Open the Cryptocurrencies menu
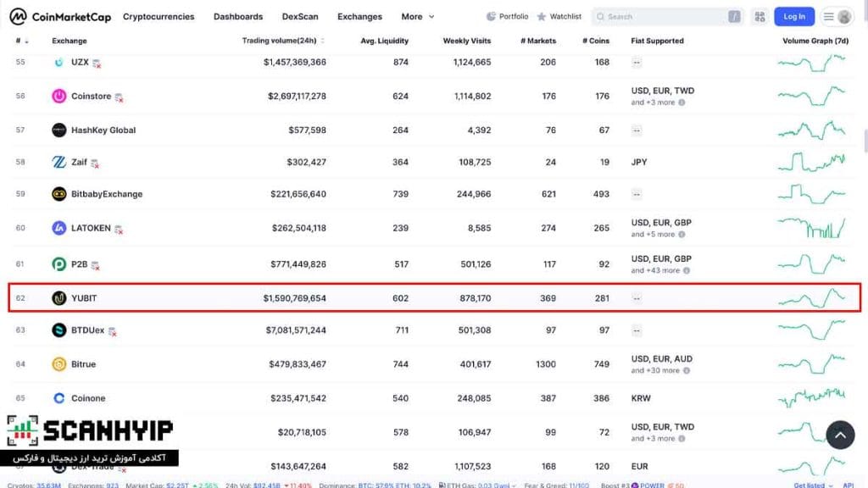 coord(159,17)
